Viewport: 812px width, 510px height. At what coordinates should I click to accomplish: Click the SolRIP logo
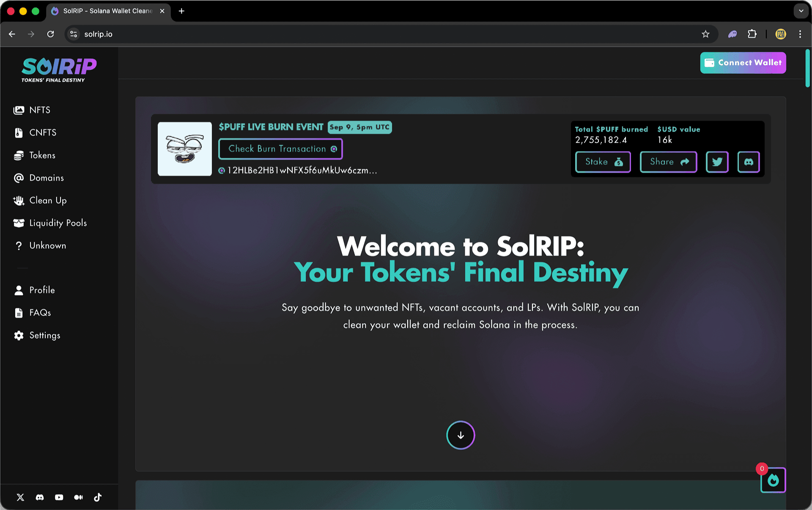coord(59,70)
